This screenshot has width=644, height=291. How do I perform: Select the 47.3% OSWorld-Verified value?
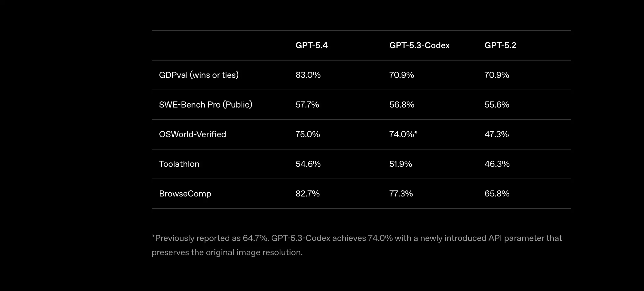tap(497, 134)
